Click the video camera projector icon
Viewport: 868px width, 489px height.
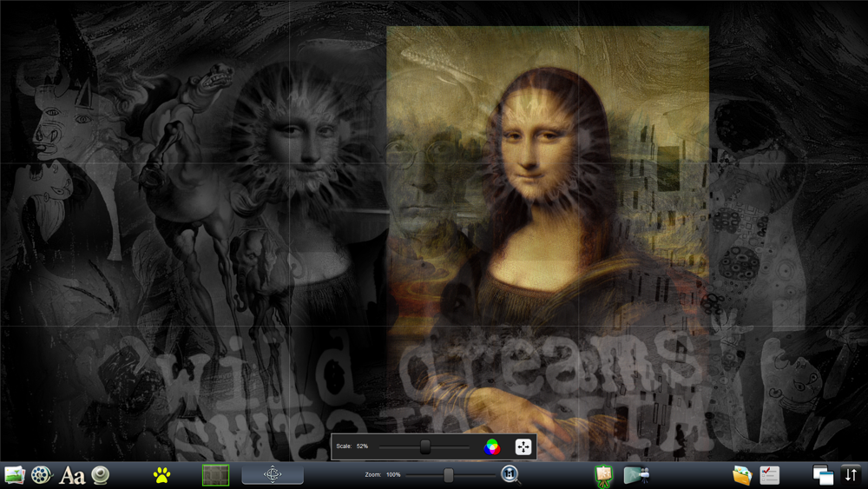pos(636,474)
